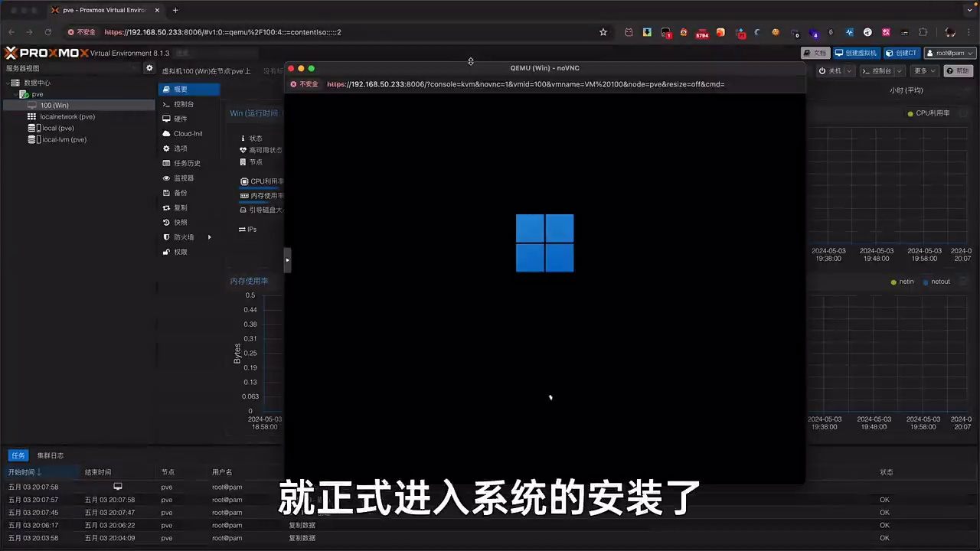Select the task row starting 五月 03 20:07:45
This screenshot has height=551, width=980.
pyautogui.click(x=490, y=513)
